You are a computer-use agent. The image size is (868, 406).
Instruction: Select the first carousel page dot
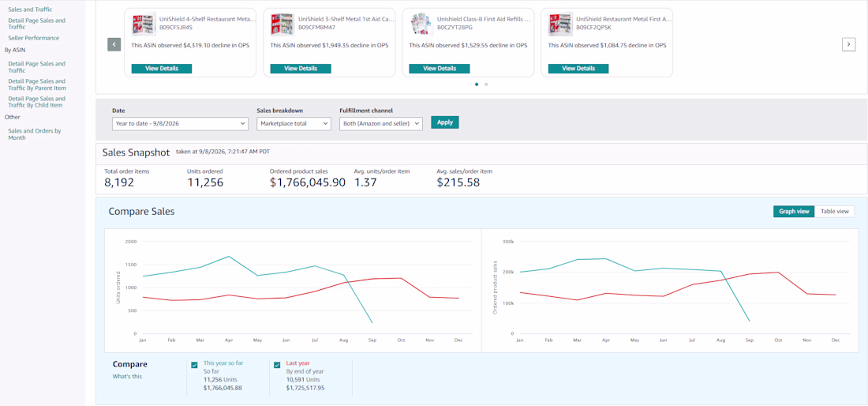477,85
